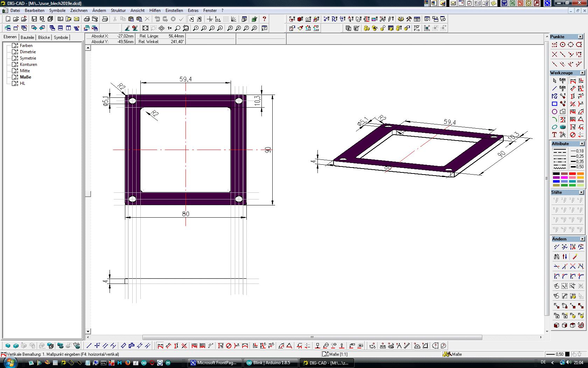Select the arrow pointer tool in Werkzeuge
The width and height of the screenshot is (588, 368).
(554, 81)
